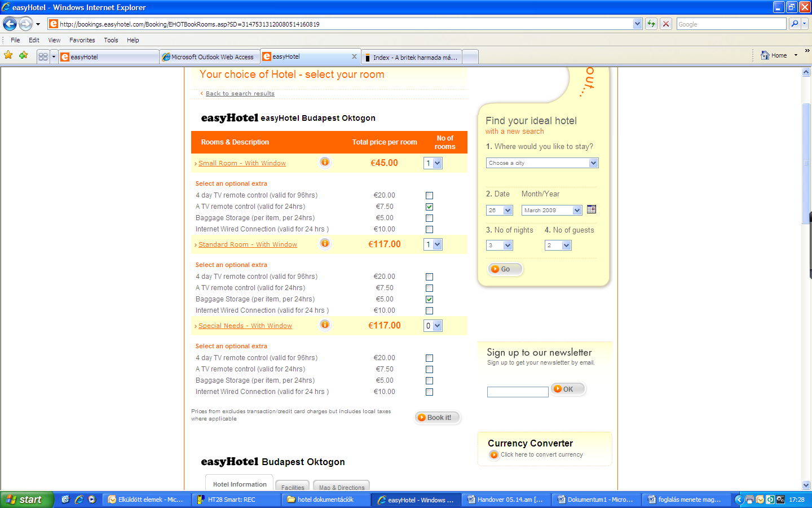
Task: Switch to Microsoft Outlook Web Access tab
Action: click(x=210, y=57)
